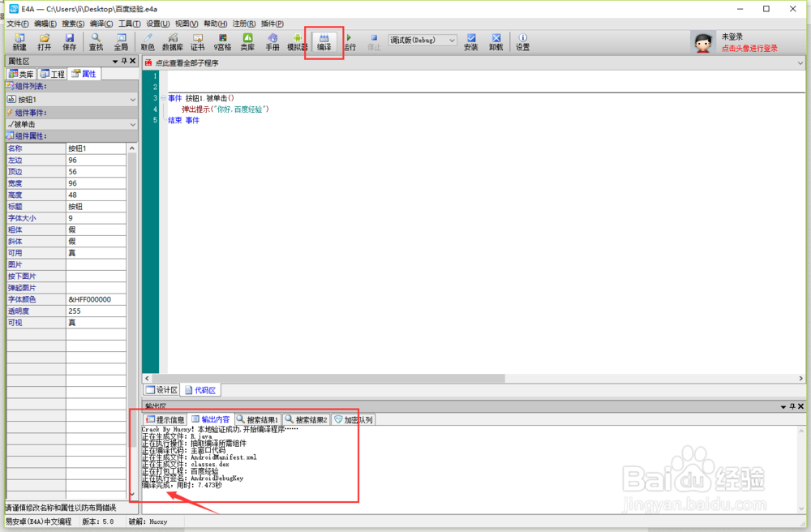
Task: Open the 编译(C) menu
Action: click(x=101, y=24)
